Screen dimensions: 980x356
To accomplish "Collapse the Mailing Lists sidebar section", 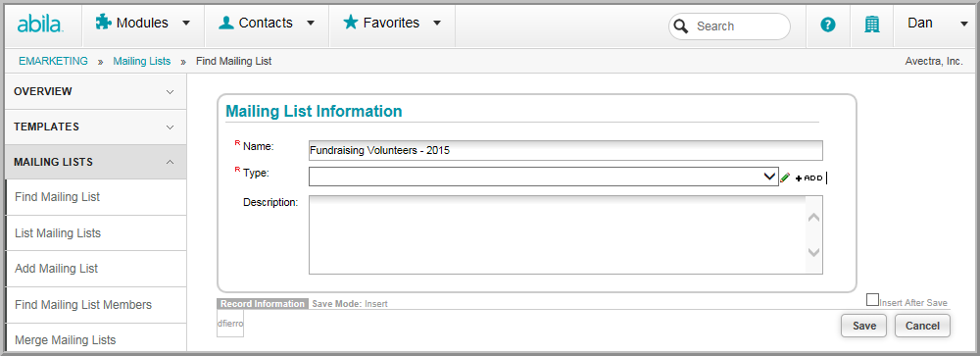I will [x=94, y=162].
